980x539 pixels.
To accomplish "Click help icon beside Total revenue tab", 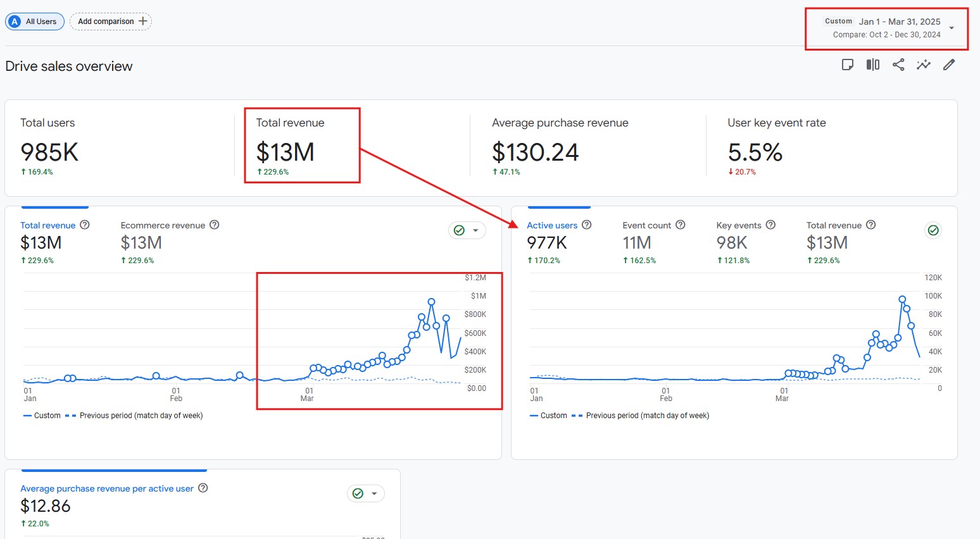I will click(85, 225).
